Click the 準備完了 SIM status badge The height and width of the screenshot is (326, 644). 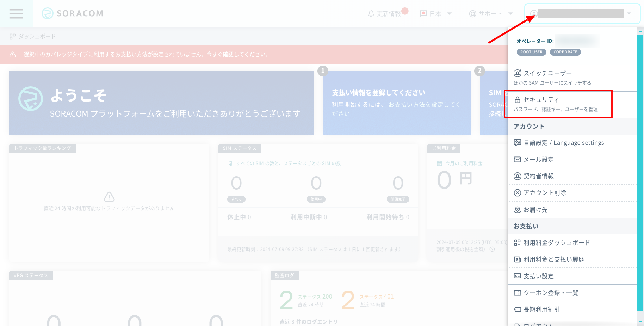pos(398,199)
